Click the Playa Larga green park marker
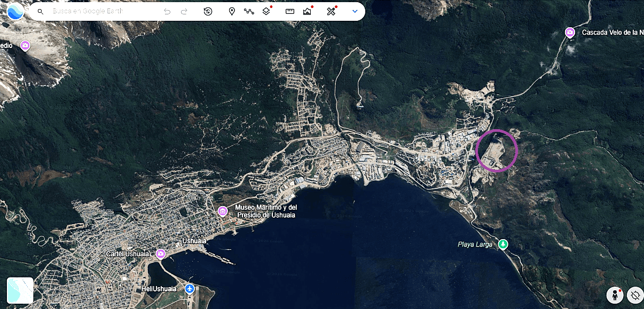The image size is (644, 309). pyautogui.click(x=502, y=244)
